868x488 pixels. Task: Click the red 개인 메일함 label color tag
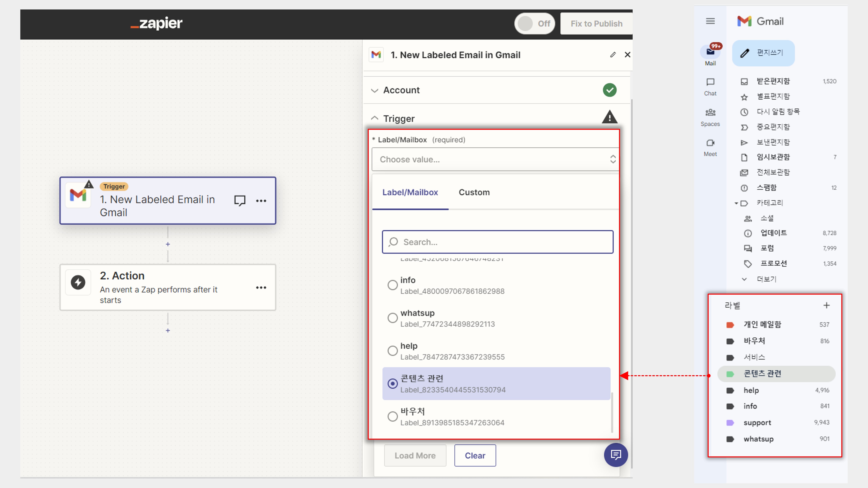point(730,325)
